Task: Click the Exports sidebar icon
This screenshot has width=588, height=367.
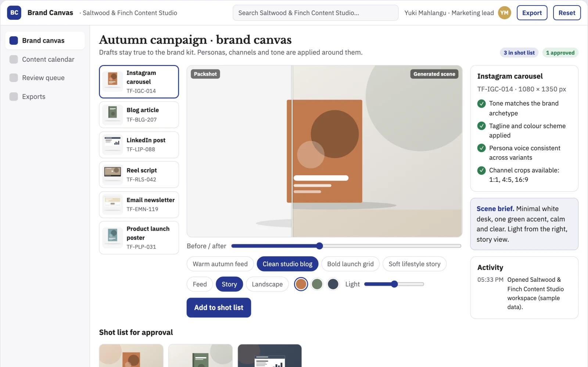Action: [14, 96]
